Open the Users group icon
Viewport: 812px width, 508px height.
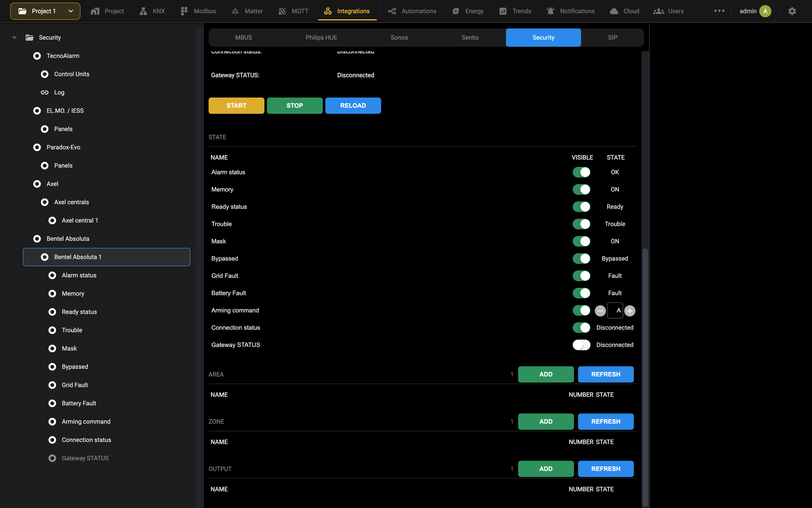click(659, 11)
